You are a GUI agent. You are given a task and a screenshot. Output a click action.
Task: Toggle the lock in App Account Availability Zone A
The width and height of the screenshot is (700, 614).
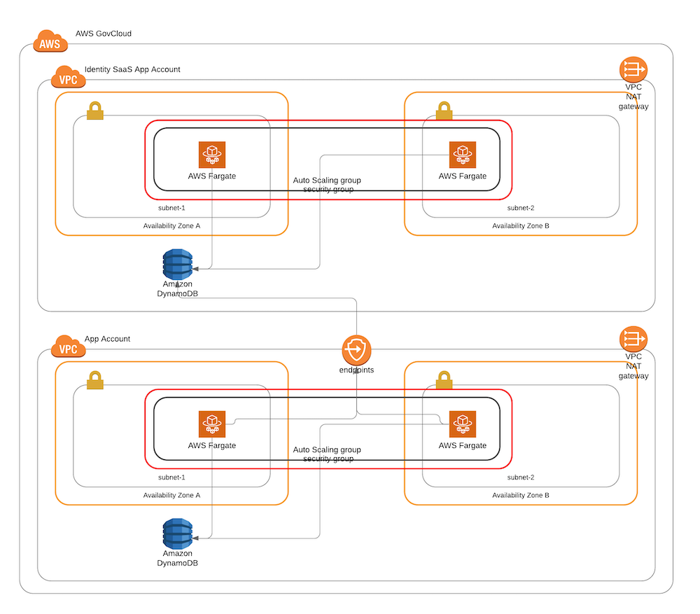(x=95, y=380)
